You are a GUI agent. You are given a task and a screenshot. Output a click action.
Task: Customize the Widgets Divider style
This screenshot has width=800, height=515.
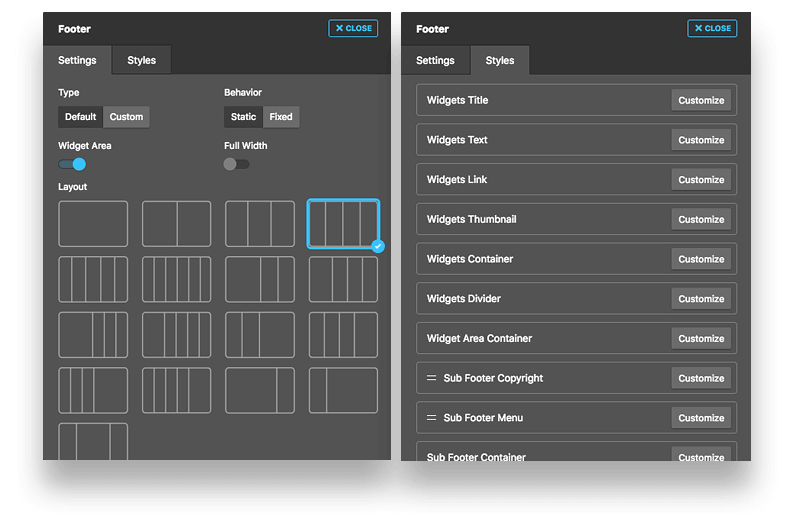(x=701, y=299)
